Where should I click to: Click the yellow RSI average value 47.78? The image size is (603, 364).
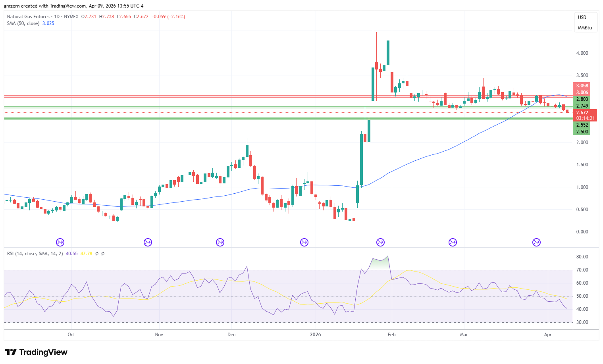coord(86,253)
